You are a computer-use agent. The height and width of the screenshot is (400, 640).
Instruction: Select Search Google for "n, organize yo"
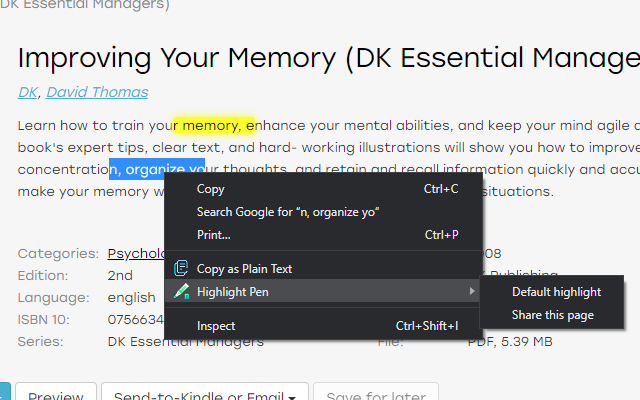288,212
